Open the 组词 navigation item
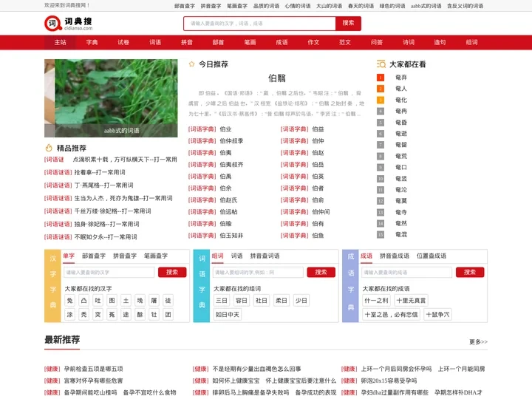This screenshot has width=532, height=399. 471,42
